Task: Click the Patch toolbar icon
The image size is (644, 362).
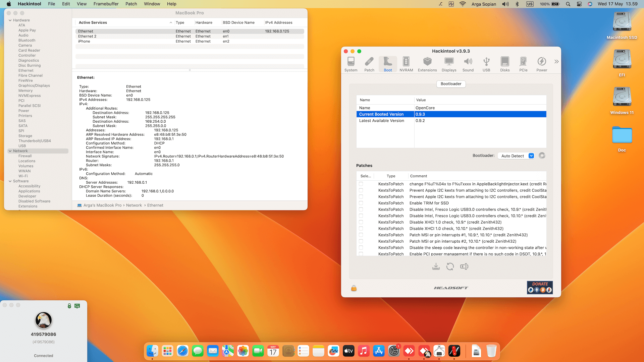Action: coord(369,64)
